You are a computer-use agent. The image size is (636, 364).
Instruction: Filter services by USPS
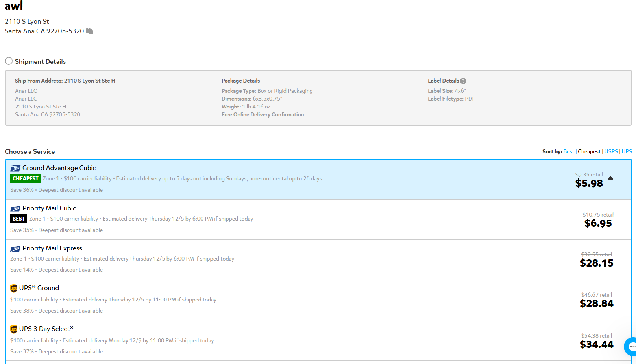[611, 151]
